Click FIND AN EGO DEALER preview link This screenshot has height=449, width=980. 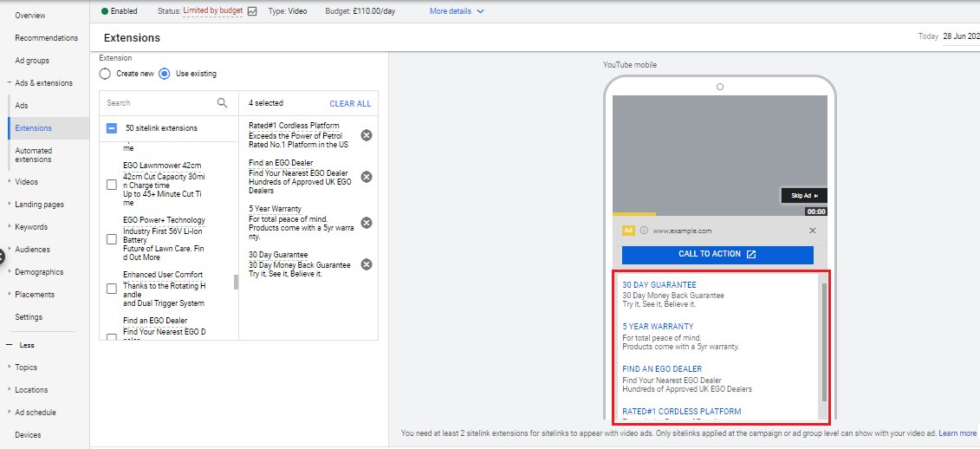[662, 369]
